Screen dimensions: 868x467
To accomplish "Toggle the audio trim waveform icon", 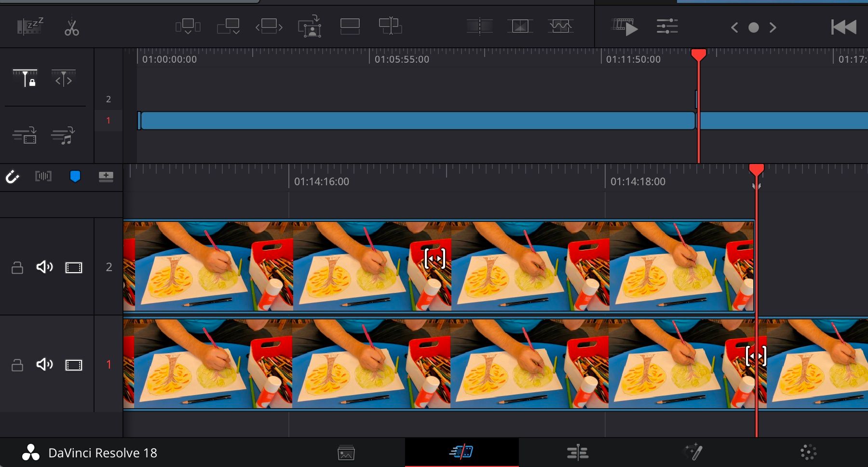I will 43,177.
